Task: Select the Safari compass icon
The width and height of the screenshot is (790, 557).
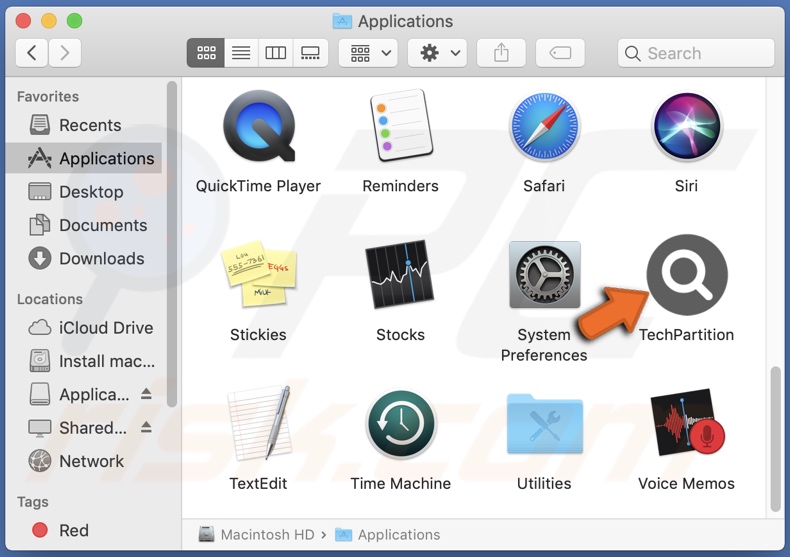Action: click(544, 126)
